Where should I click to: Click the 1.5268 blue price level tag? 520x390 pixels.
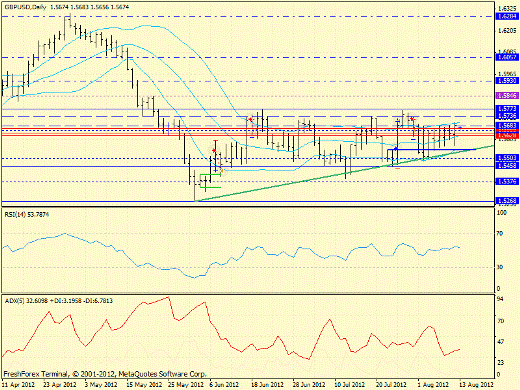coord(507,201)
